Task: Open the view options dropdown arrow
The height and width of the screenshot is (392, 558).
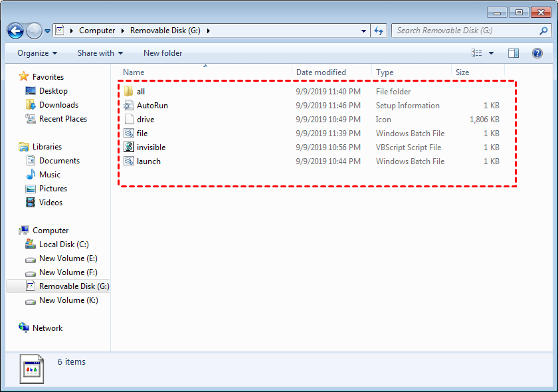Action: 492,53
